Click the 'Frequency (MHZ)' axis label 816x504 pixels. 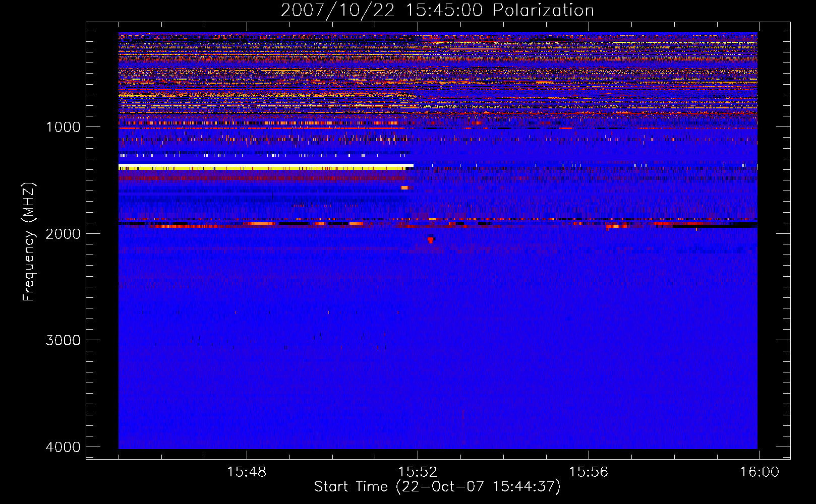[29, 242]
